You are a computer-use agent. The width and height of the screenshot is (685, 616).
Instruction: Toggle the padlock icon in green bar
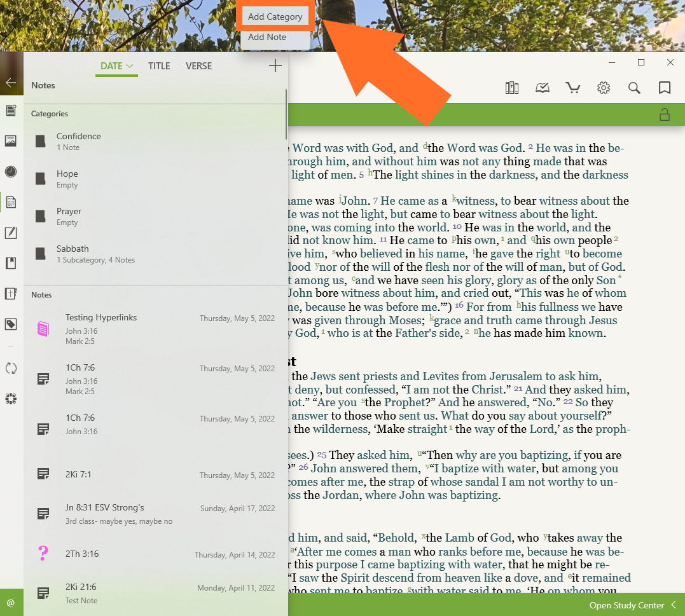click(x=665, y=114)
